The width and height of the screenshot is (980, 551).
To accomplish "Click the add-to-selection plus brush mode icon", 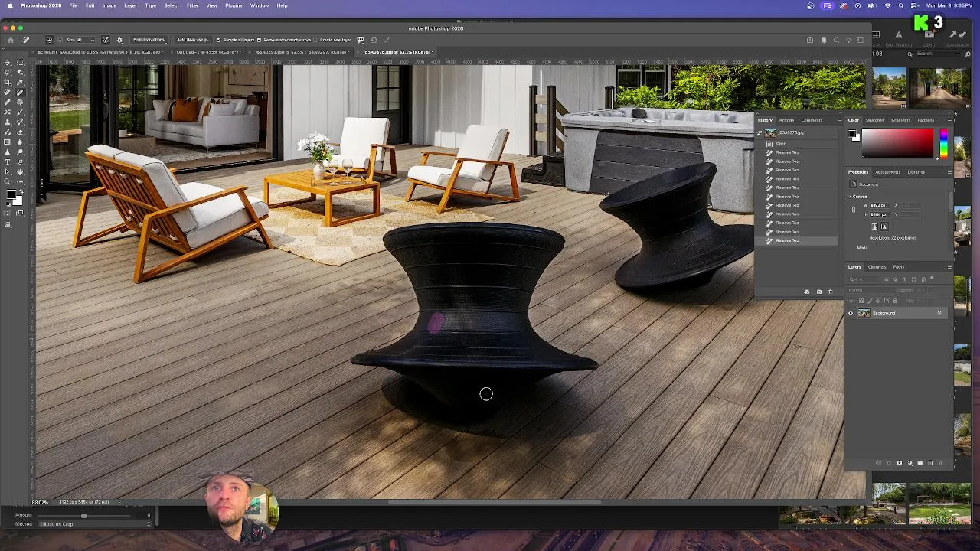I will tap(49, 40).
